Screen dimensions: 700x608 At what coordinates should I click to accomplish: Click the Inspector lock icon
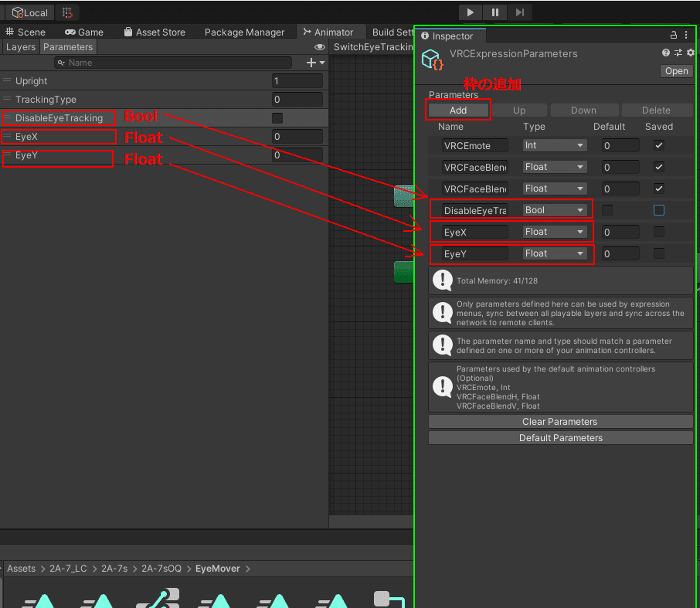tap(673, 35)
